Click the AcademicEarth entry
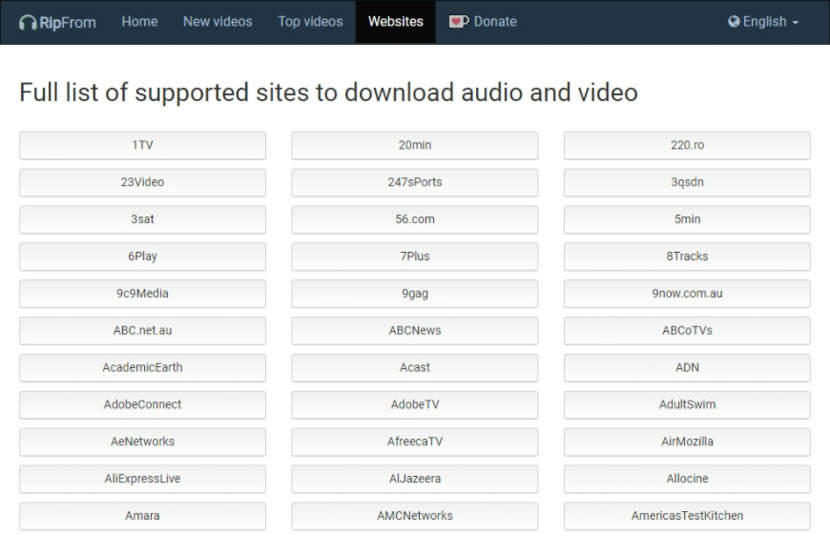This screenshot has height=536, width=830. [x=142, y=368]
